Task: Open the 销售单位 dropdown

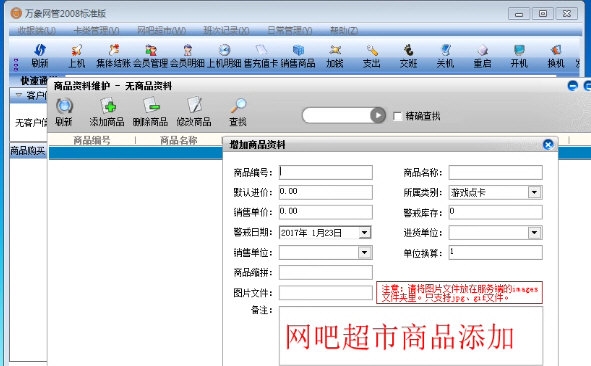Action: 364,253
